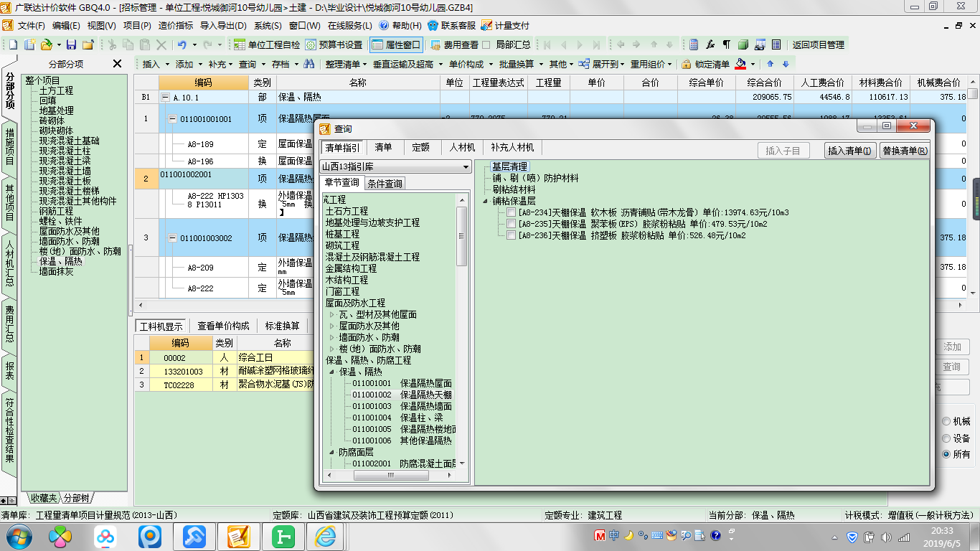Click the new from template icon
The height and width of the screenshot is (551, 980).
(x=29, y=44)
